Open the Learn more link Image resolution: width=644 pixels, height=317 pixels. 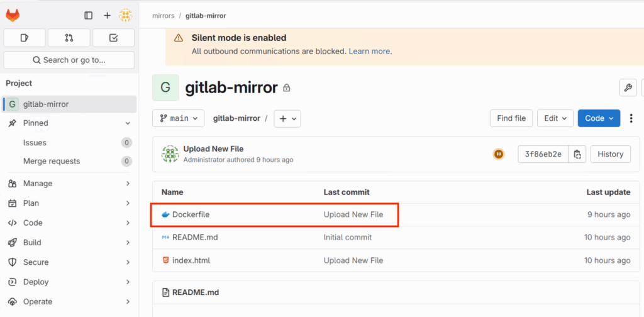pos(369,52)
